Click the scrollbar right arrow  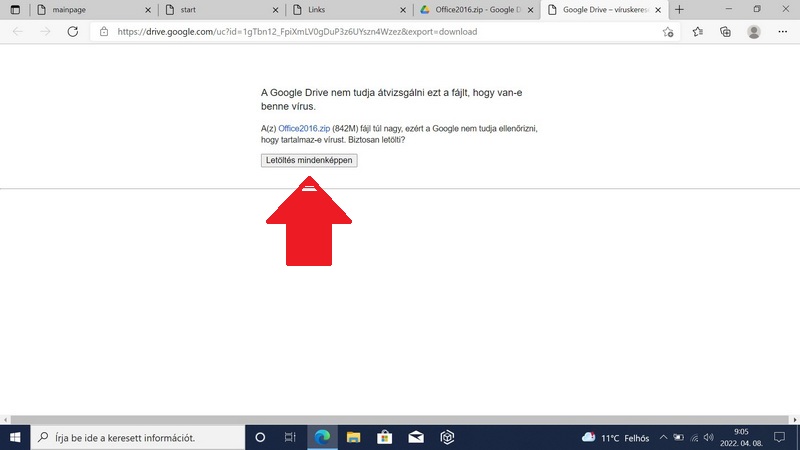point(795,420)
